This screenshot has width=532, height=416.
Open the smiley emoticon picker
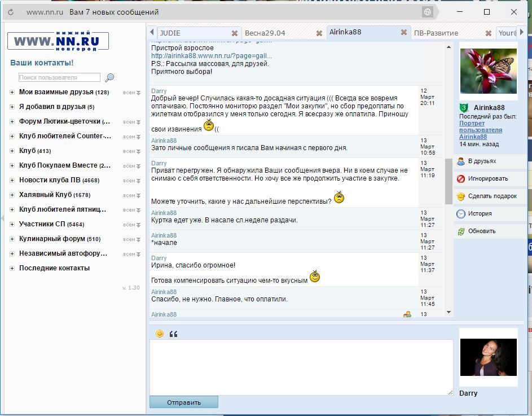tap(160, 334)
